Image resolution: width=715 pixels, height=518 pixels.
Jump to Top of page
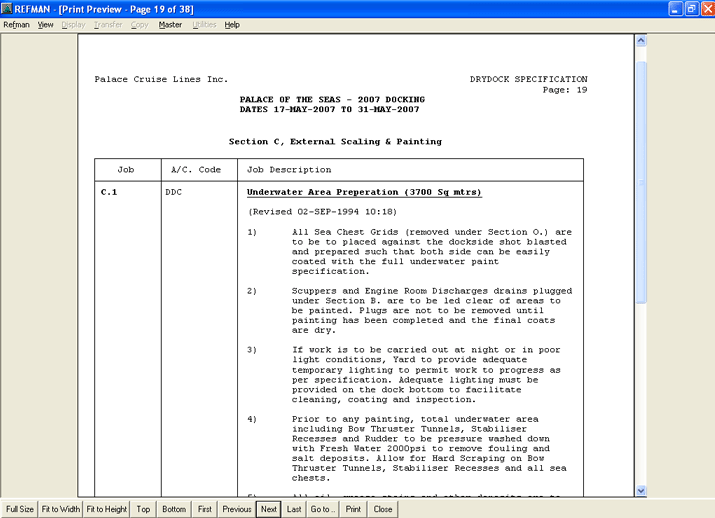click(144, 509)
